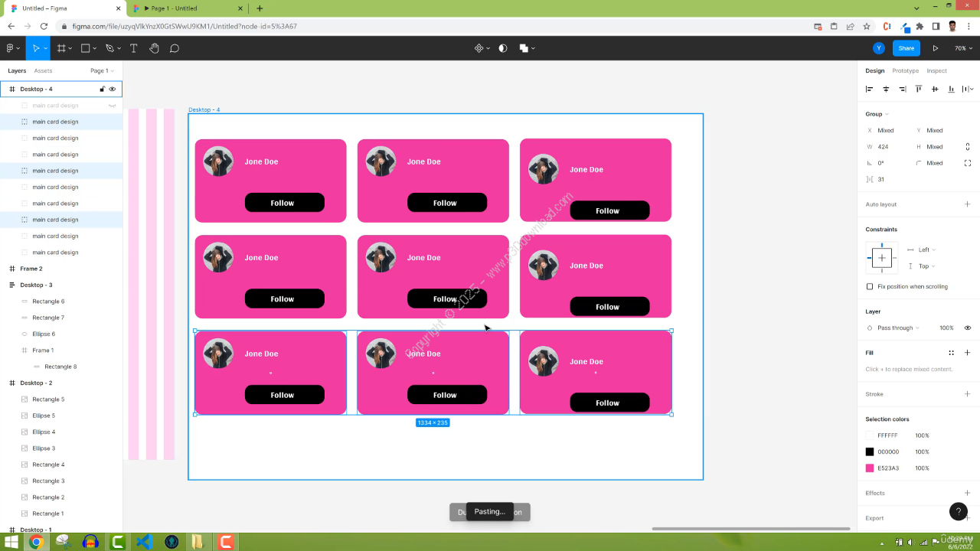
Task: Toggle visibility of Desktop - 4 layer
Action: pyautogui.click(x=113, y=89)
